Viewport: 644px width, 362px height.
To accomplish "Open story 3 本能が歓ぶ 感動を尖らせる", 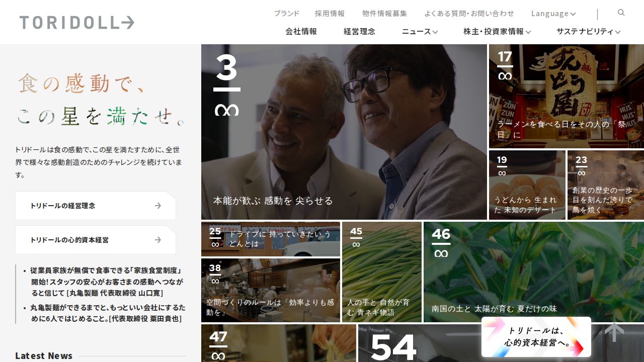I will click(344, 132).
